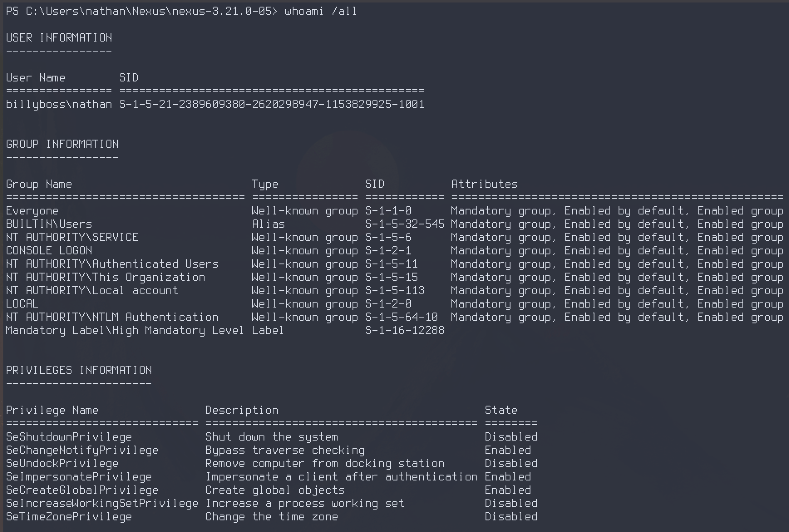Select the SID 'S-1-5-64-10'
Screen dimensions: 789x532
[x=402, y=317]
